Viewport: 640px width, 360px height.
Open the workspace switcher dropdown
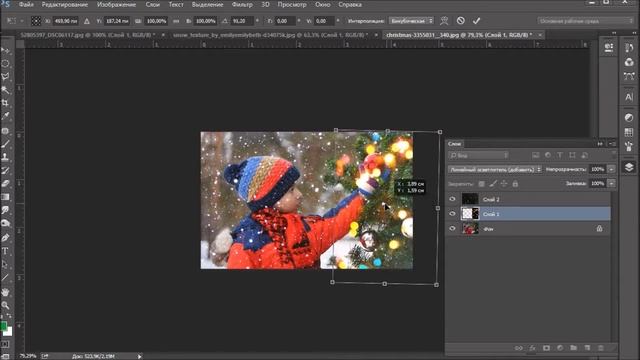[585, 21]
